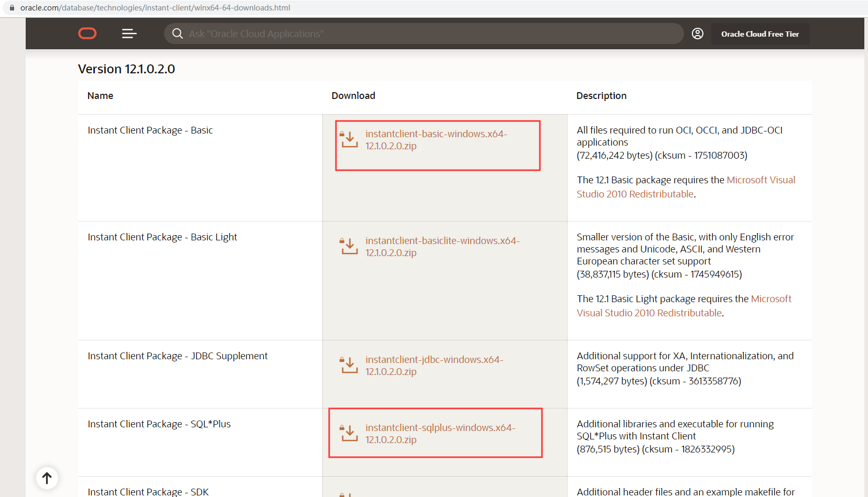
Task: Click the Description column header
Action: 601,96
